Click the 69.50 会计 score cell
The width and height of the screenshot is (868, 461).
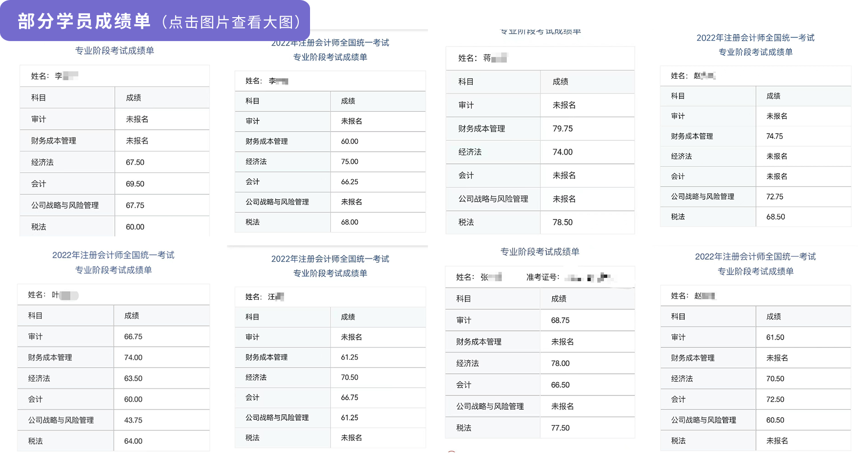(x=135, y=184)
